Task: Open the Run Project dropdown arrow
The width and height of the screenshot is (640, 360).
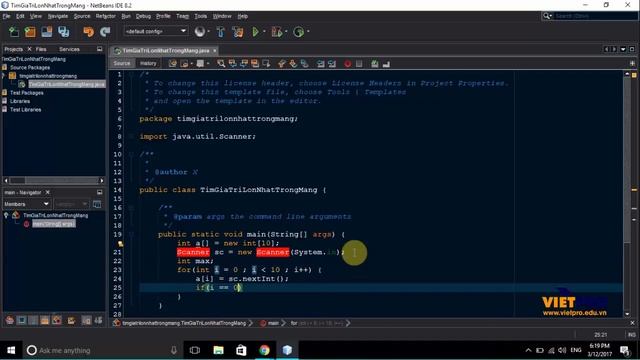Action: click(264, 31)
